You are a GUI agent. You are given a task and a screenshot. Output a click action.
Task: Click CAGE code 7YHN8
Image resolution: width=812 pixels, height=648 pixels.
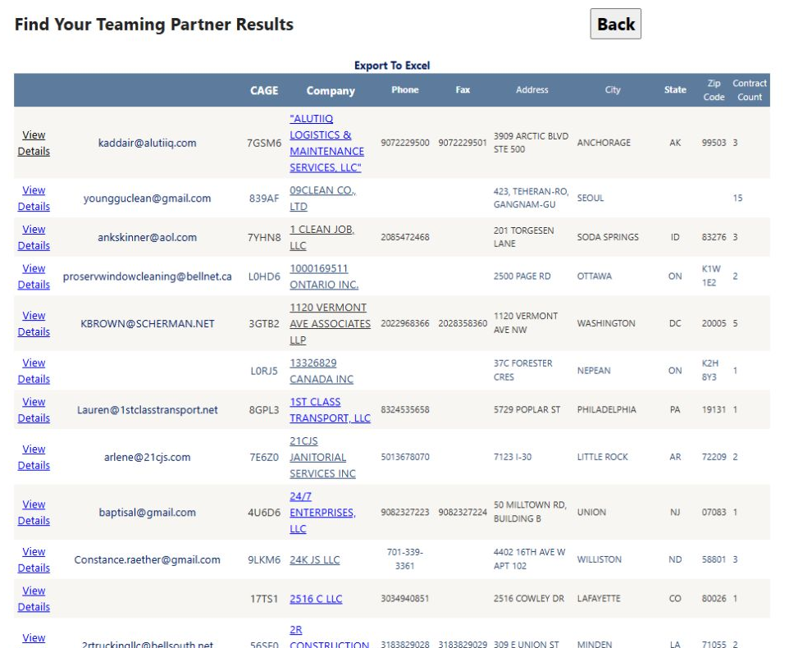coord(264,237)
